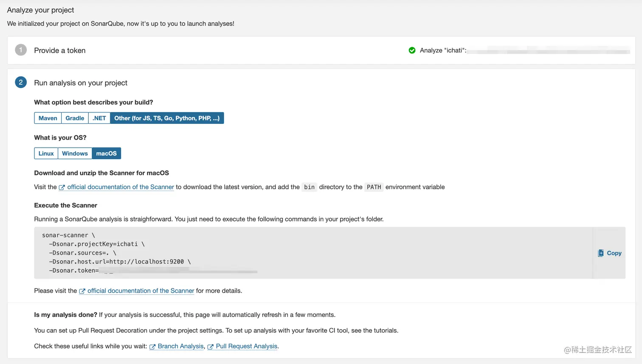Select the macOS option
This screenshot has height=364, width=642.
tap(106, 153)
